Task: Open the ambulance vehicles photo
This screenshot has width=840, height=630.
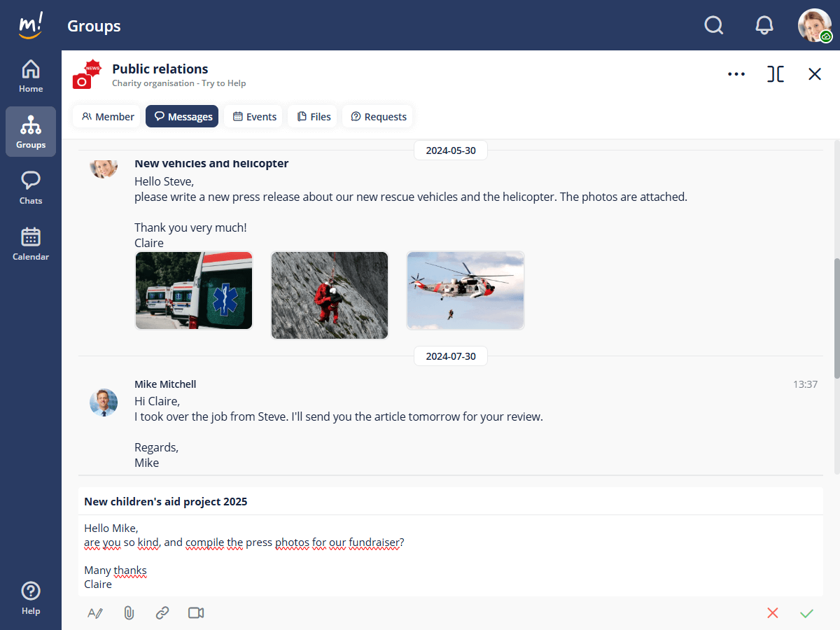Action: coord(194,290)
